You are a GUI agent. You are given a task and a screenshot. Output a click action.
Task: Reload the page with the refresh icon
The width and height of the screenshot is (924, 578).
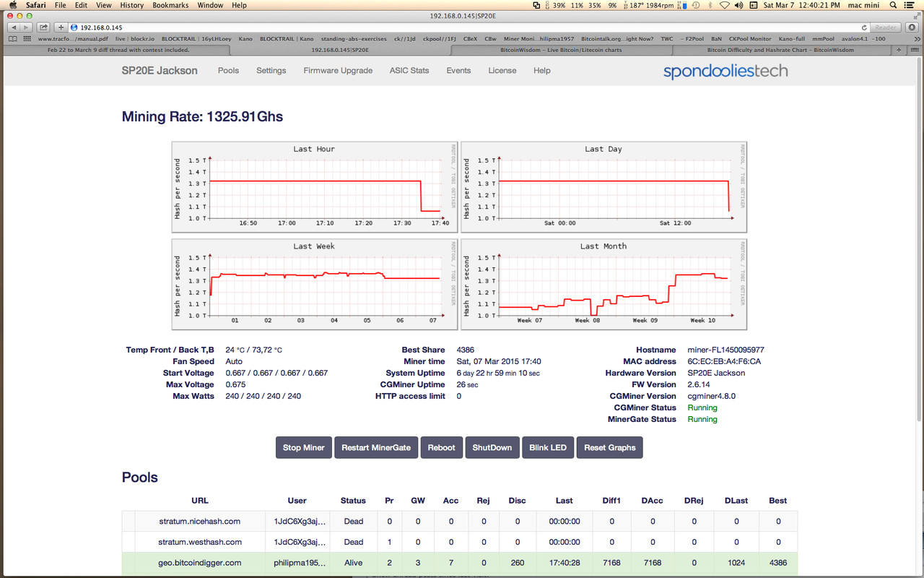coord(864,27)
